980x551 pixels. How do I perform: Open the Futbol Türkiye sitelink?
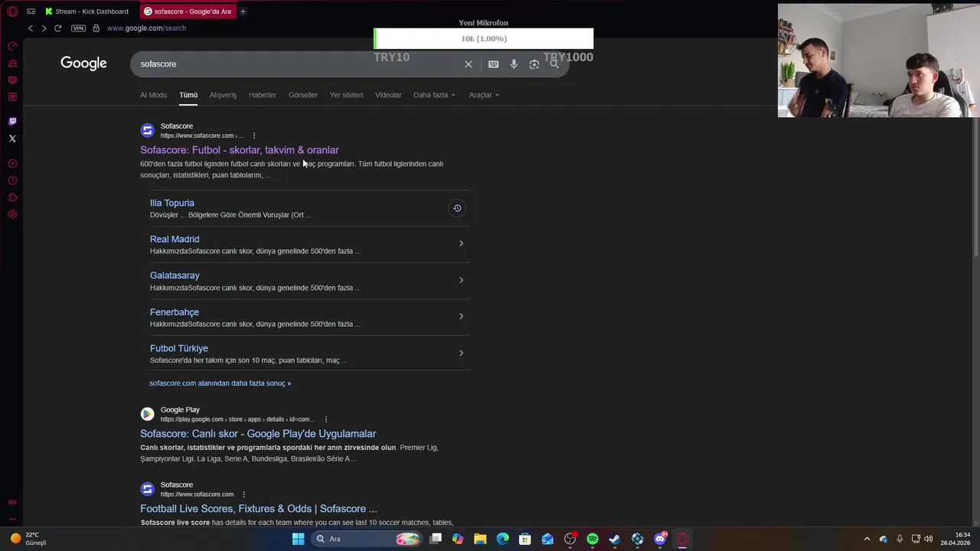[x=179, y=348]
